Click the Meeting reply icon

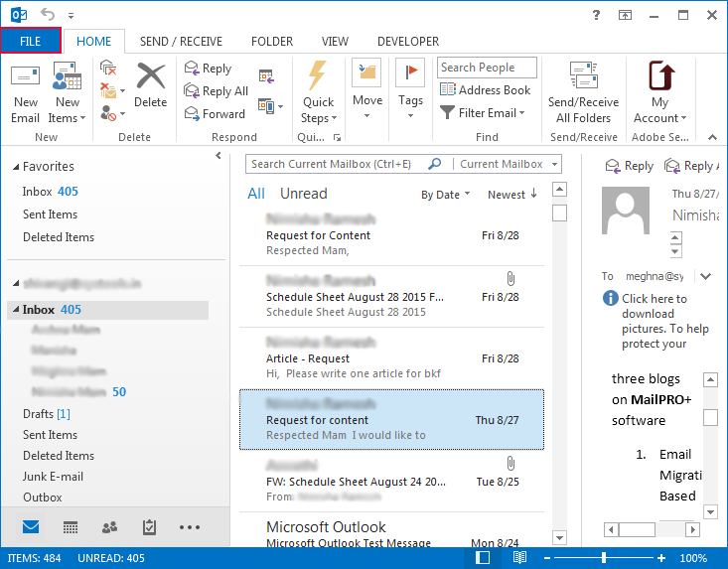click(266, 76)
